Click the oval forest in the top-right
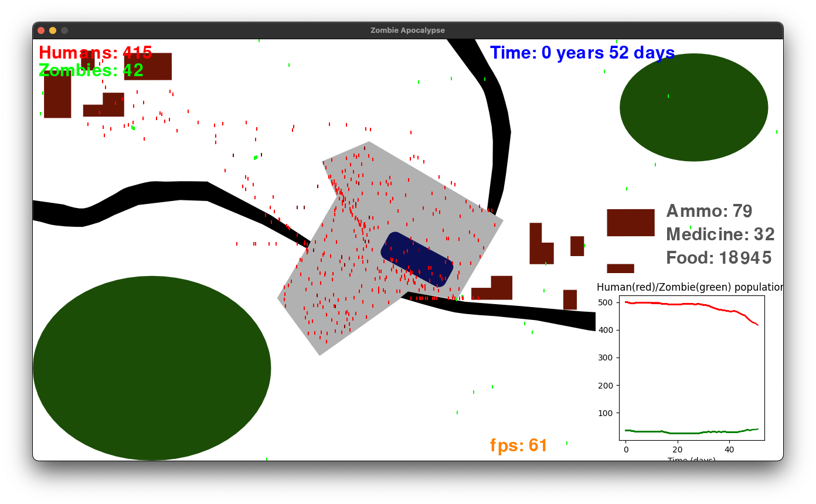The width and height of the screenshot is (816, 504). point(694,107)
